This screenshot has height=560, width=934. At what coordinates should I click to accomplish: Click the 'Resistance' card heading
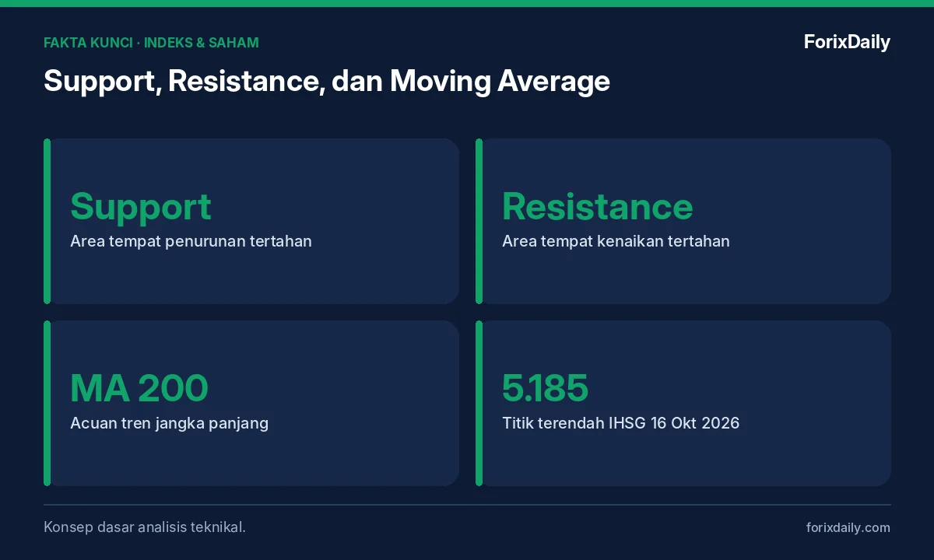598,207
